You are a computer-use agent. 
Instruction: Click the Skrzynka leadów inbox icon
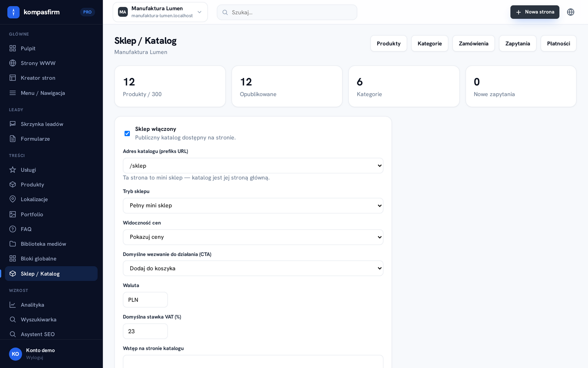13,124
